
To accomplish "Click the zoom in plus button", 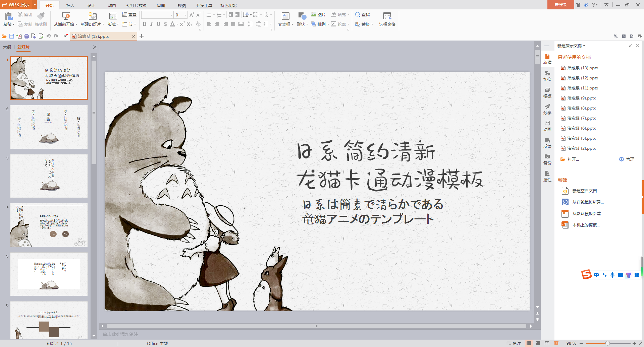I will point(634,343).
